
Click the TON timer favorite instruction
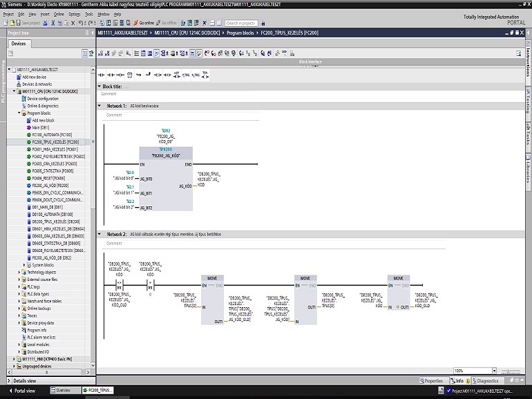tap(205, 75)
